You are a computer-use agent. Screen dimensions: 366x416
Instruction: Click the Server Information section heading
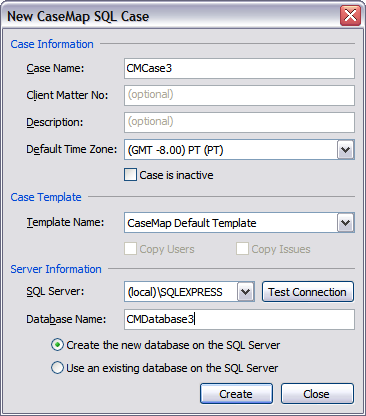point(56,269)
